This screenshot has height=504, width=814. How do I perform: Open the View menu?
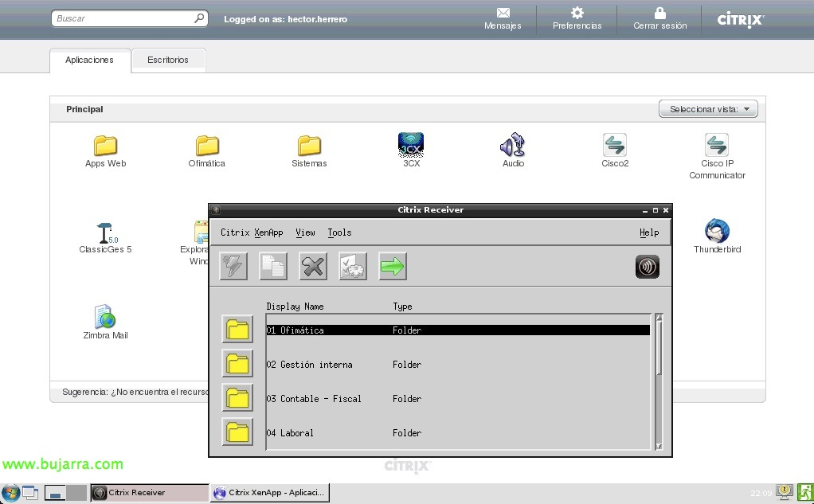pyautogui.click(x=305, y=232)
